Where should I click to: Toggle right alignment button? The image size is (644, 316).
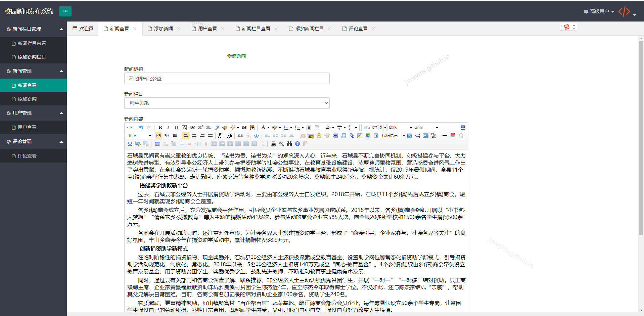coord(202,136)
